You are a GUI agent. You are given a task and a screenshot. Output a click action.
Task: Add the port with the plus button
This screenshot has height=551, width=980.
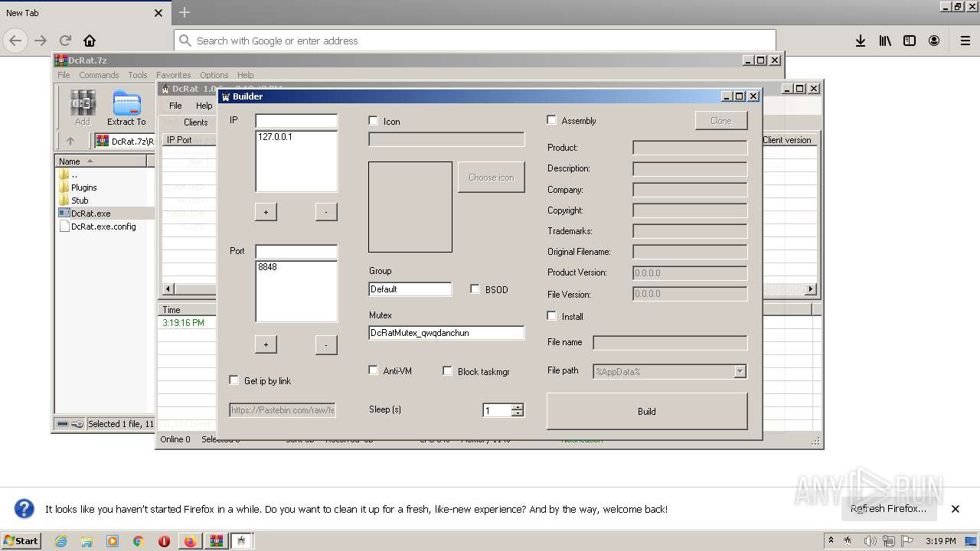[x=266, y=344]
